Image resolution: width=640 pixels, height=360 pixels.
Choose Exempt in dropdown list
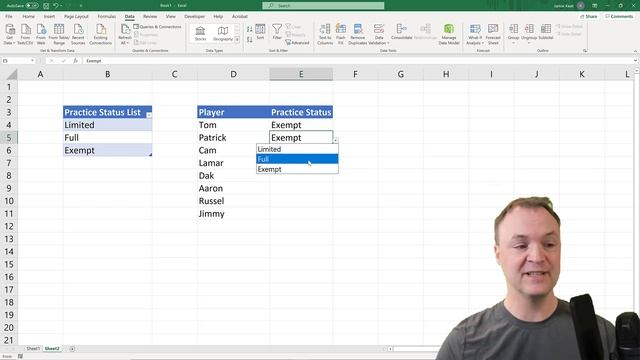(x=297, y=169)
